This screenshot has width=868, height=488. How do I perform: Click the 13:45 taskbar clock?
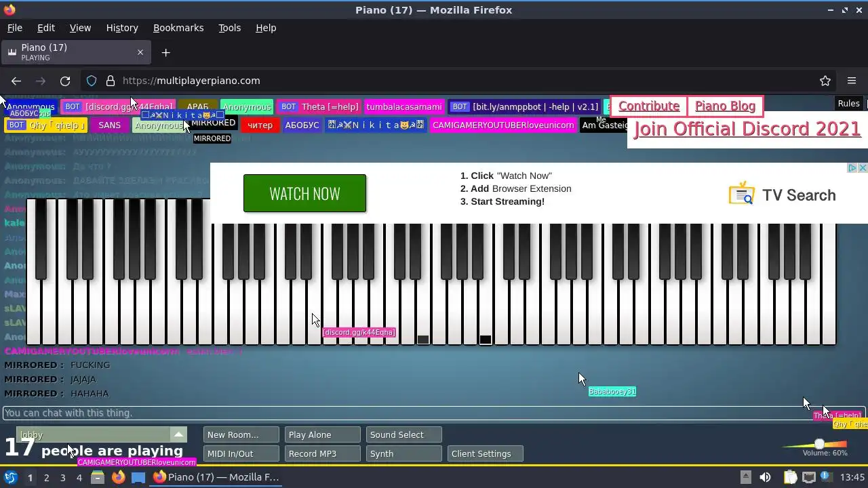[853, 477]
